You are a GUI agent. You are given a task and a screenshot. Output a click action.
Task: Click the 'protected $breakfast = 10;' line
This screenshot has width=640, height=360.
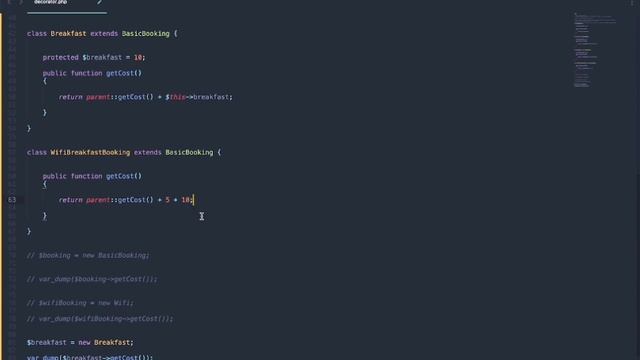point(94,57)
